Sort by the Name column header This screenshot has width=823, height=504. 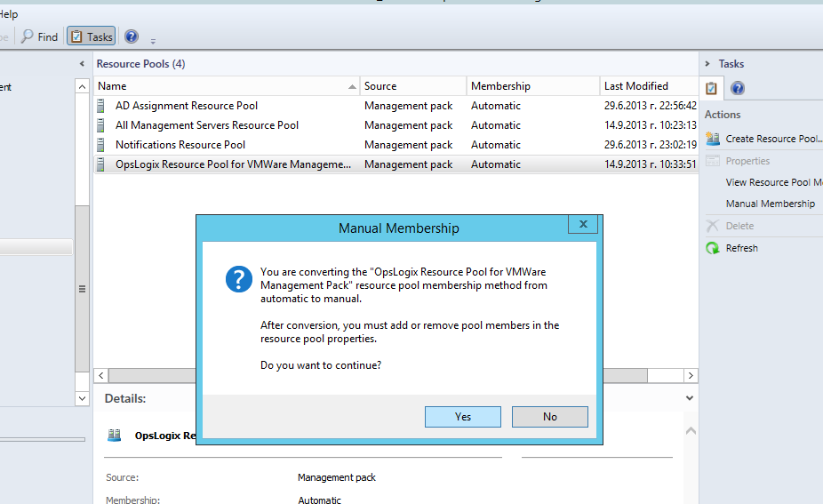[x=222, y=86]
